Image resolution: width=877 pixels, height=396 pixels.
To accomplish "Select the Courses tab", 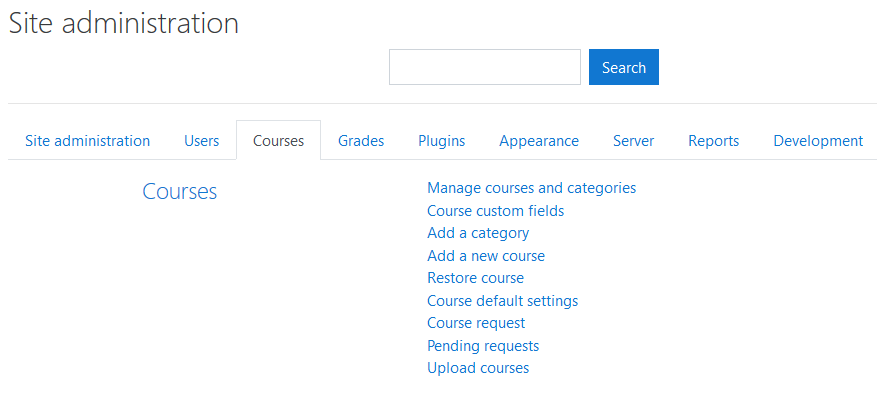I will tap(279, 141).
